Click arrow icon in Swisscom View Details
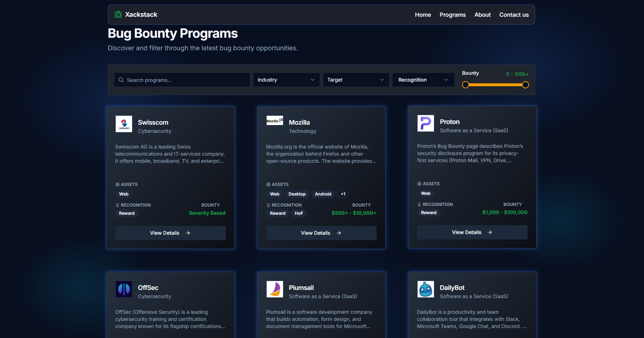644x338 pixels. (x=188, y=233)
